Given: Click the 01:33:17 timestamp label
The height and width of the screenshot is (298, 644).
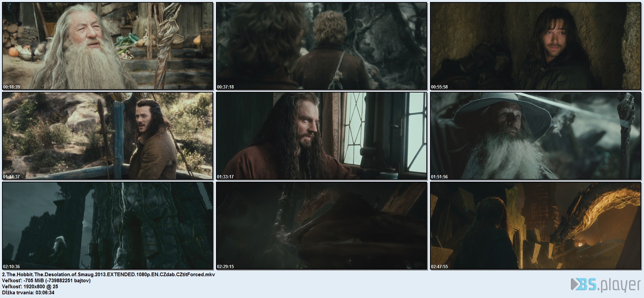Looking at the screenshot, I should [225, 177].
